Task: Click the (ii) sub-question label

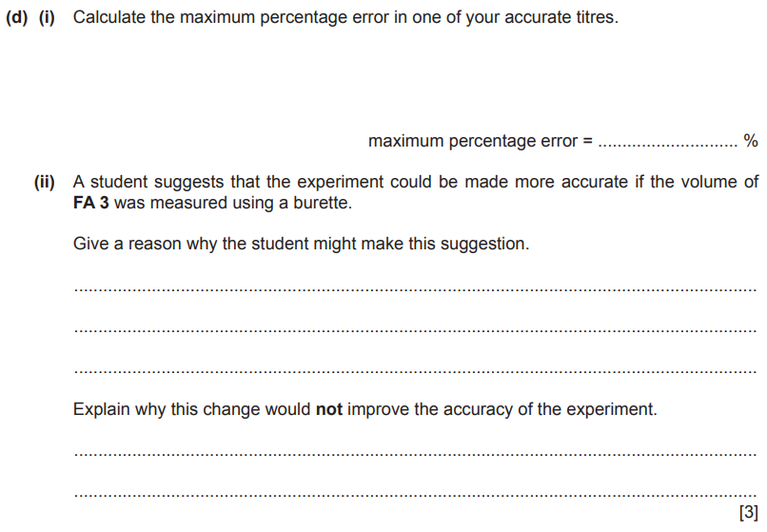Action: click(45, 182)
